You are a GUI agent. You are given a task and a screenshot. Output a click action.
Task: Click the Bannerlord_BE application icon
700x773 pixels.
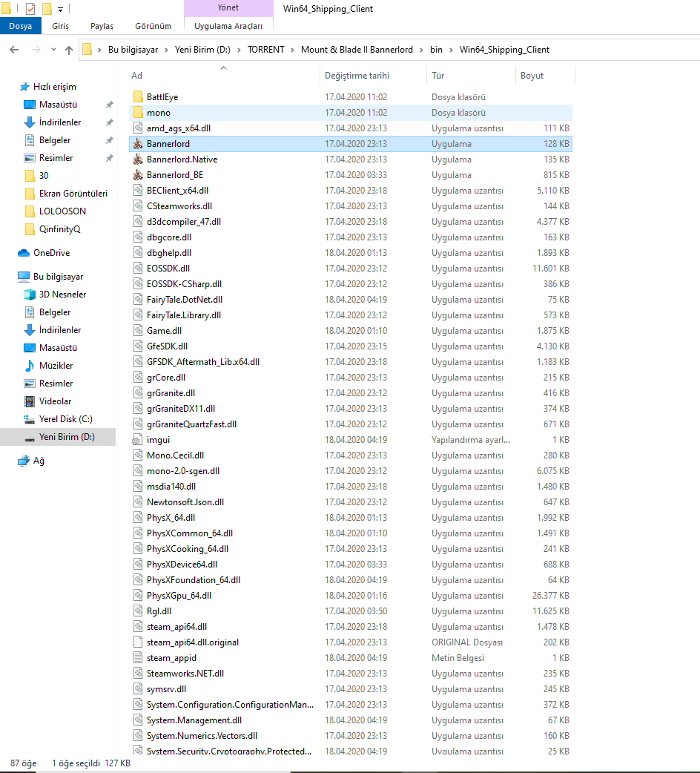pos(138,175)
